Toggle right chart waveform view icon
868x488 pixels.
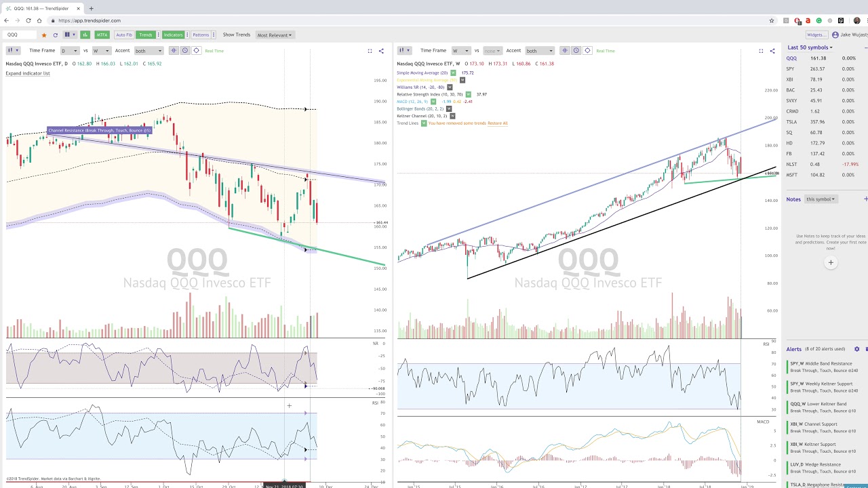point(565,50)
